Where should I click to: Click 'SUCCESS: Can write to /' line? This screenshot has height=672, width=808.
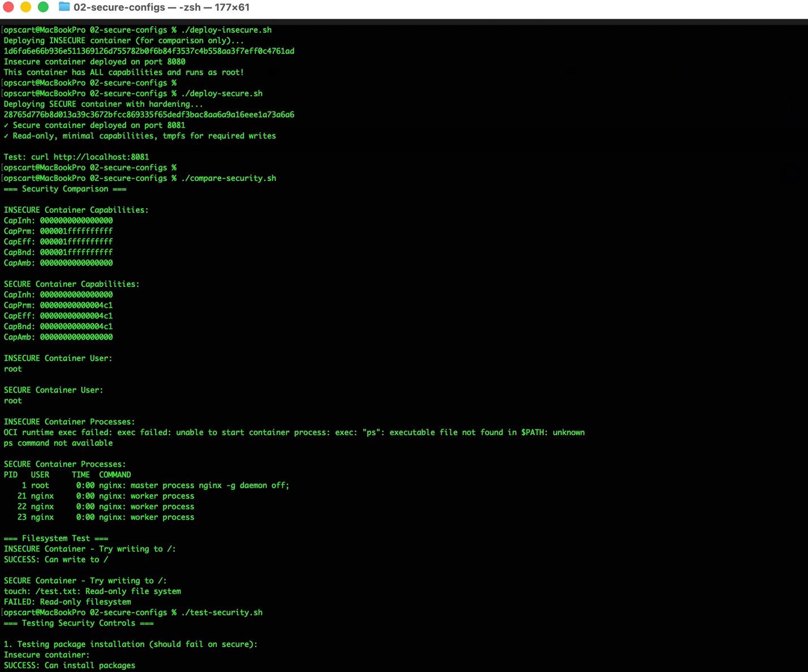(x=56, y=560)
